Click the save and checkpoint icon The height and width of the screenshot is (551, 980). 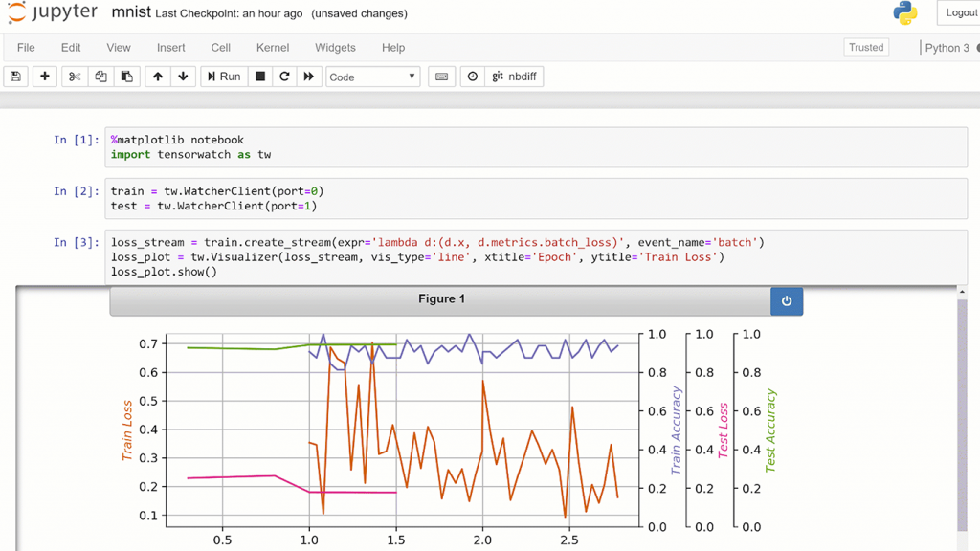click(x=15, y=77)
